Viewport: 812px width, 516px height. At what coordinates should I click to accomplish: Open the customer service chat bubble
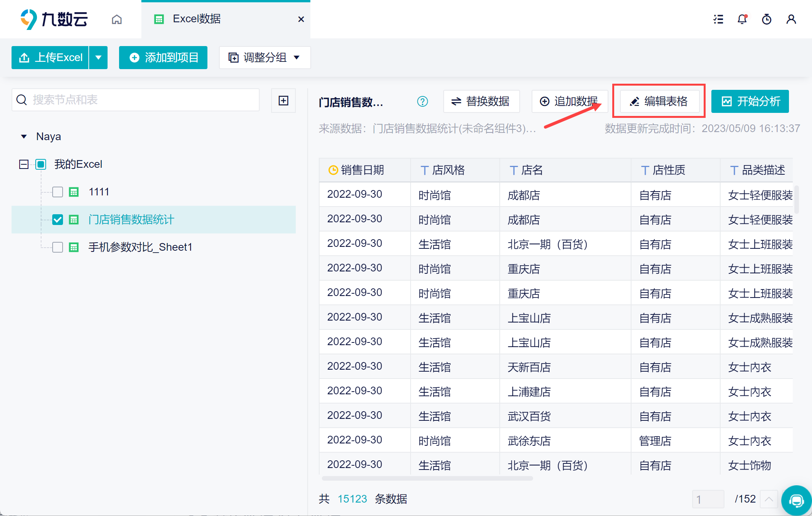coord(797,500)
